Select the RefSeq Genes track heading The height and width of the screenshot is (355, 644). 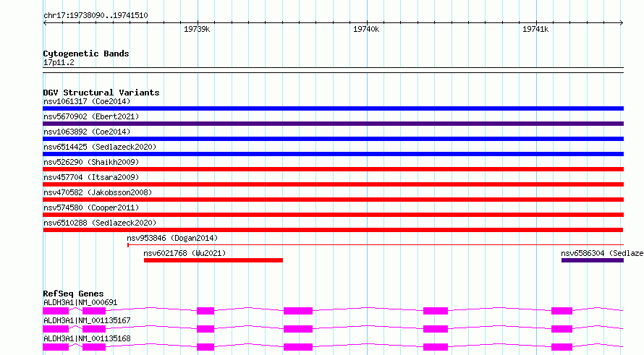point(73,294)
